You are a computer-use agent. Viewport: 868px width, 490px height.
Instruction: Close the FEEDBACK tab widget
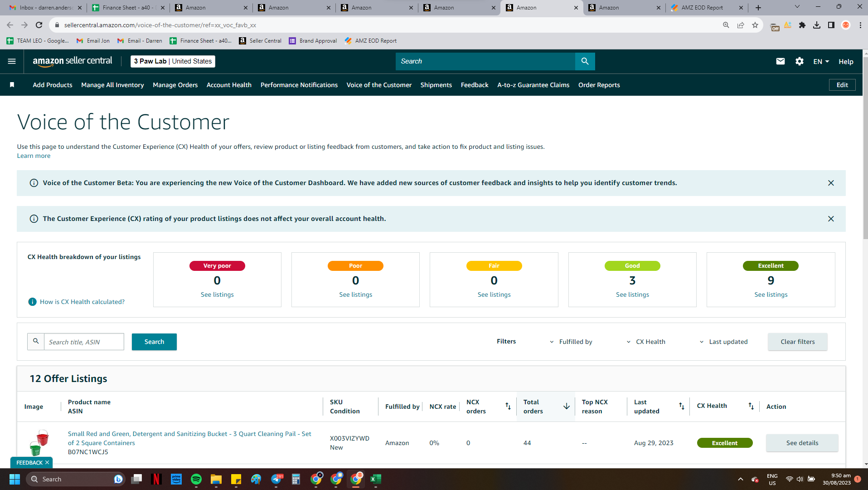pos(47,462)
